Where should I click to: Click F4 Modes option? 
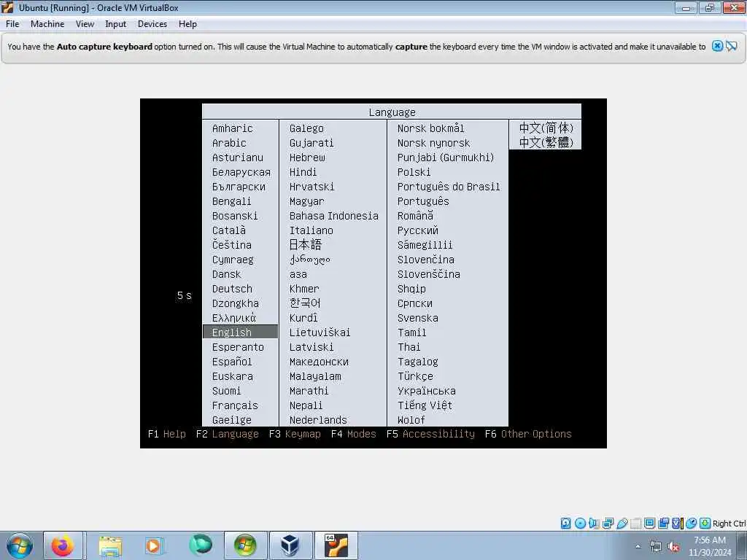tap(354, 434)
